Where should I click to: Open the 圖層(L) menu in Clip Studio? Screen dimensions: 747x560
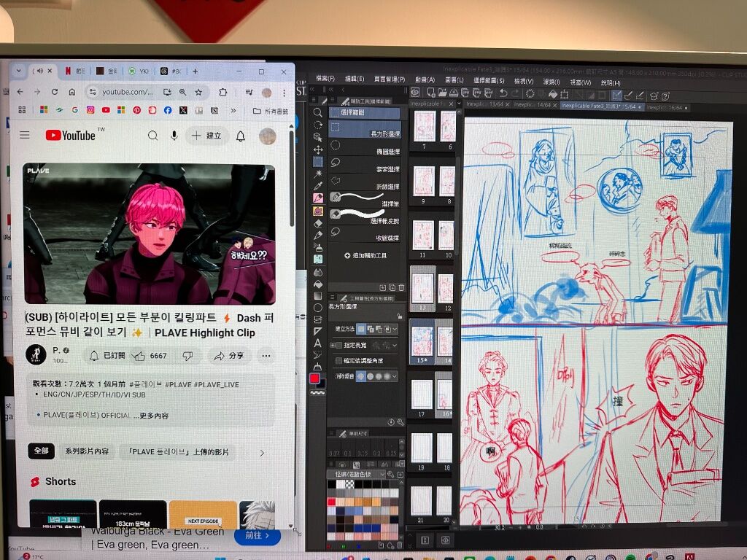point(454,80)
